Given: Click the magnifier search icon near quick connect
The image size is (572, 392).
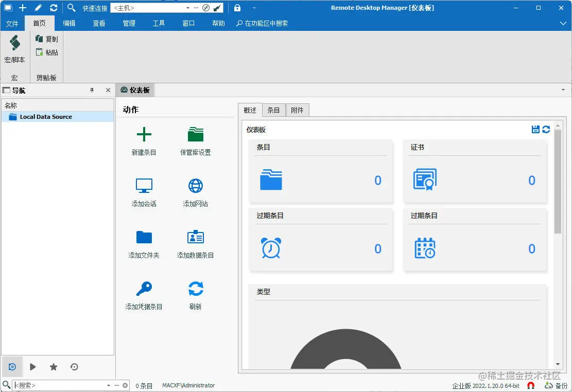Looking at the screenshot, I should tap(72, 8).
